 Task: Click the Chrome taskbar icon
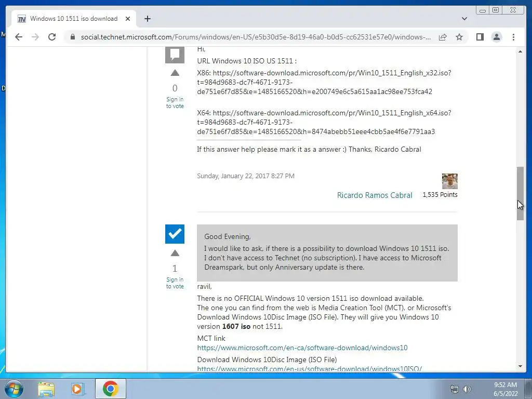pos(110,389)
